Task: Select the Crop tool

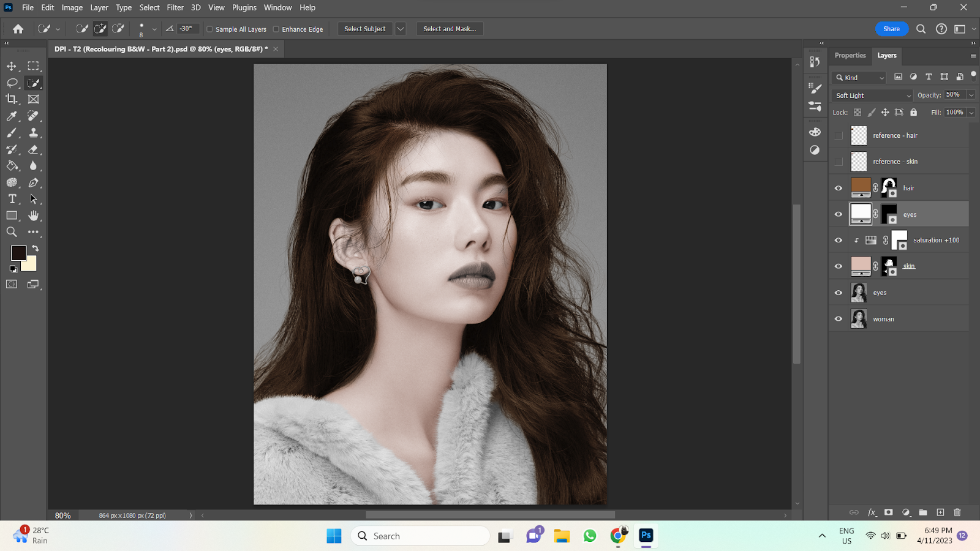Action: pyautogui.click(x=12, y=99)
